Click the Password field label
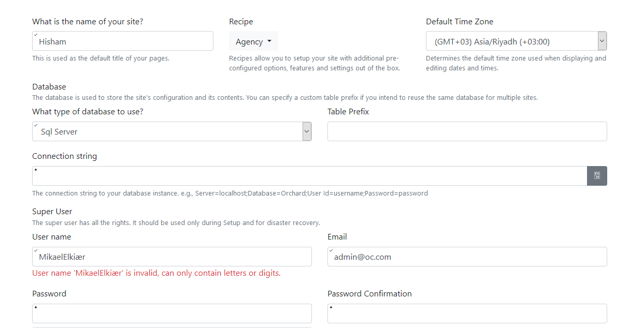 pos(49,294)
